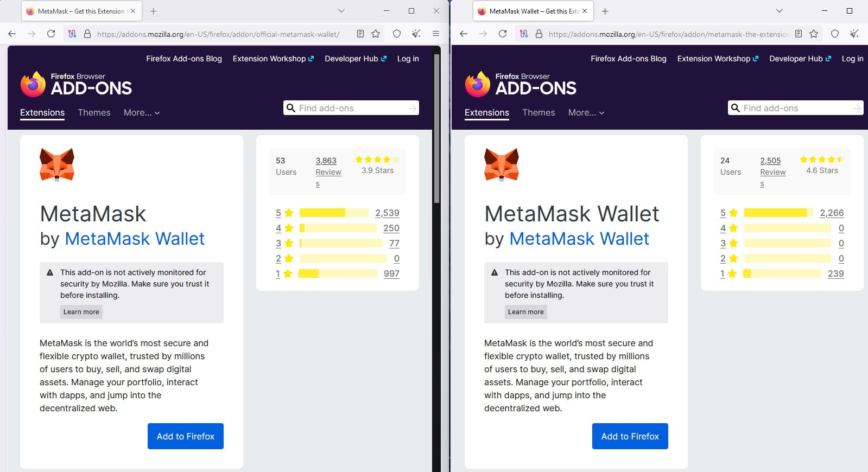Select Extensions tab on right page
The width and height of the screenshot is (868, 472).
(487, 112)
